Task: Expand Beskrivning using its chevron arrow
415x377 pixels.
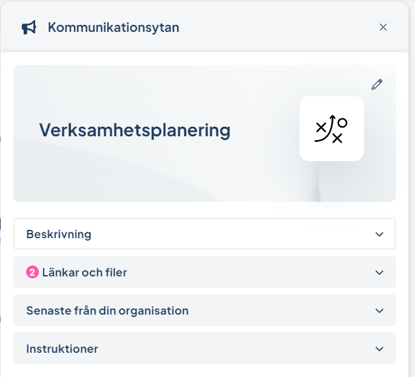Action: (379, 234)
